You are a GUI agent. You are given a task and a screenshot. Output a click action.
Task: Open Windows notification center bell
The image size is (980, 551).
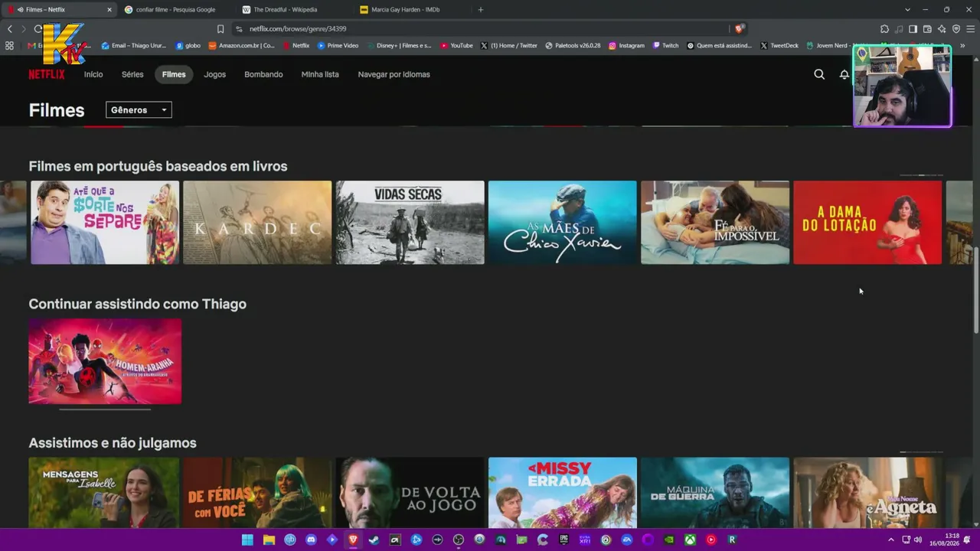(x=967, y=540)
